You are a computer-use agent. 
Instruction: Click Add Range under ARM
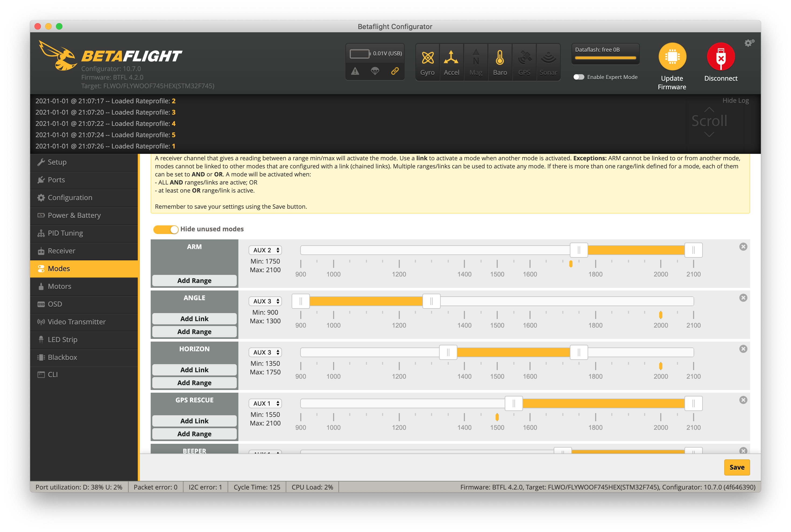pos(195,281)
